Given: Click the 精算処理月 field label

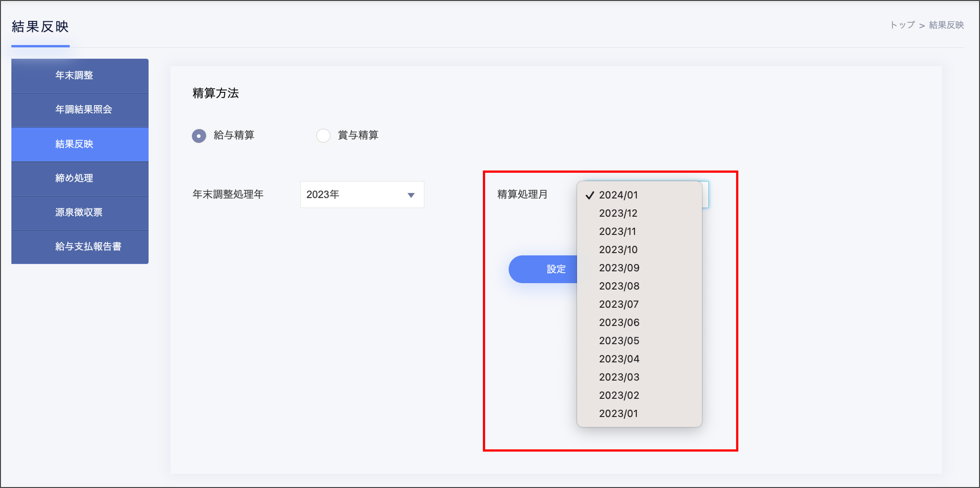Looking at the screenshot, I should point(522,194).
